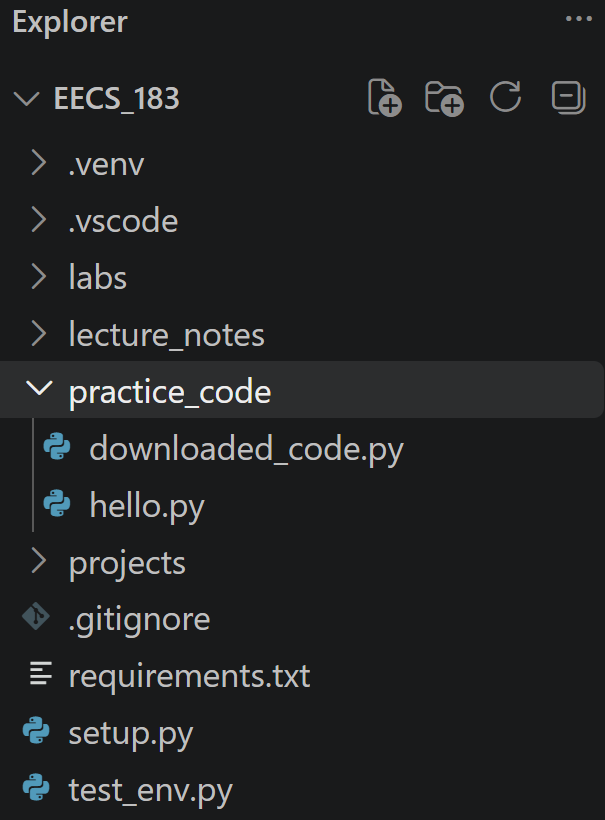Expand the .vscode folder chevron

(x=39, y=220)
